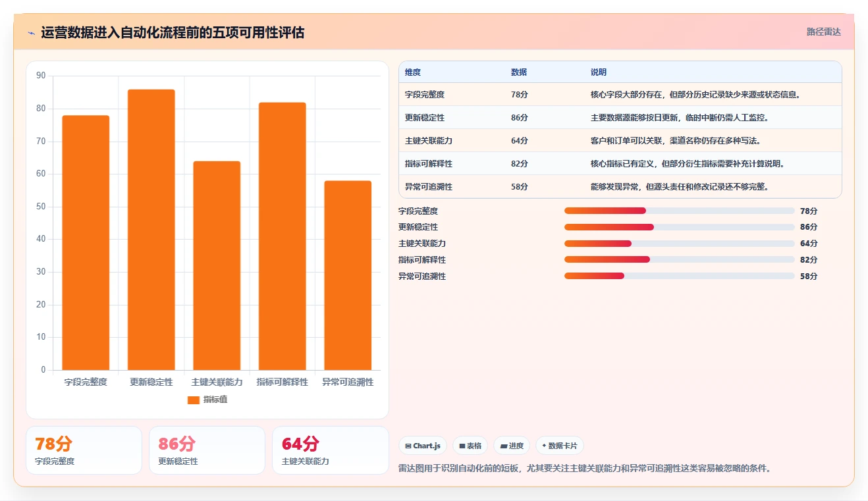Click the description starting 能够发现异常
The image size is (868, 501).
tap(680, 187)
